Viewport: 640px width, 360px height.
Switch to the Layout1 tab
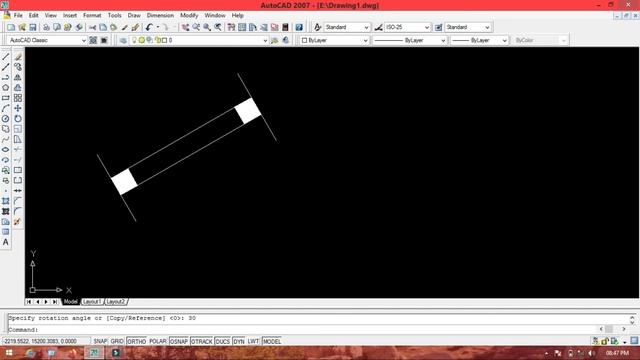92,302
